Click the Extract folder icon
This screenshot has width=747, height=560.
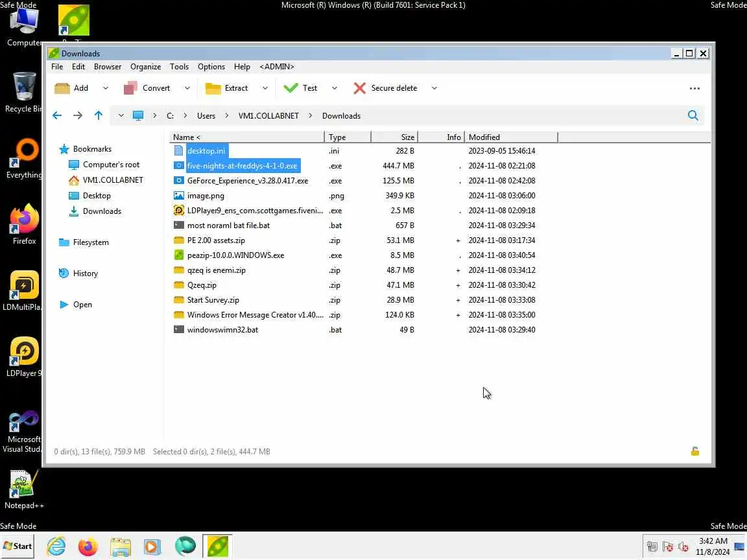(x=213, y=88)
